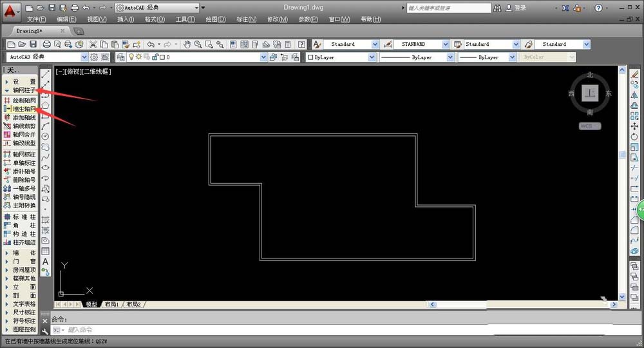Screen dimensions: 644x348
Task: Open the table style Standard dropdown
Action: [516, 44]
